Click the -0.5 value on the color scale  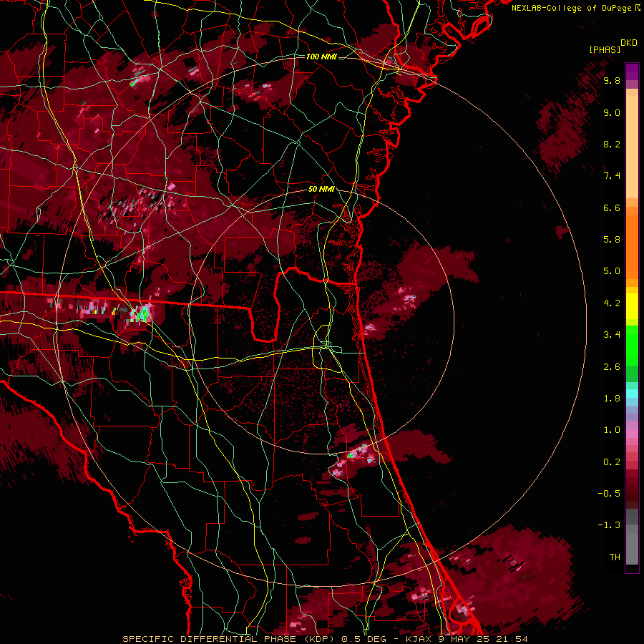click(x=609, y=494)
